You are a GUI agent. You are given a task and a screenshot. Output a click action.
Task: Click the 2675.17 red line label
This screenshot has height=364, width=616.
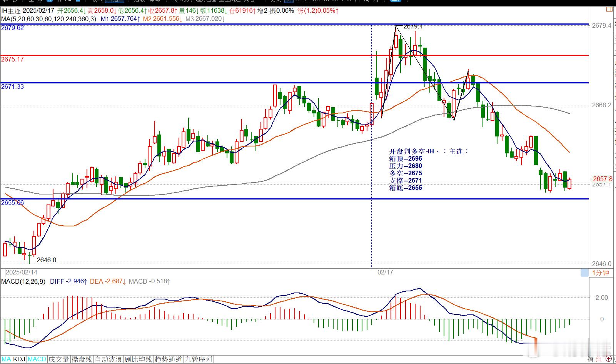point(12,60)
